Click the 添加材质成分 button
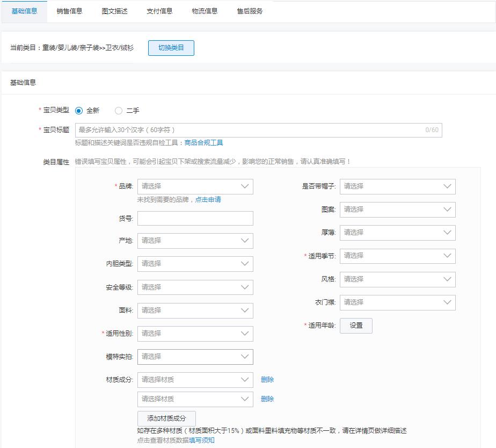The width and height of the screenshot is (496, 448). tap(167, 418)
